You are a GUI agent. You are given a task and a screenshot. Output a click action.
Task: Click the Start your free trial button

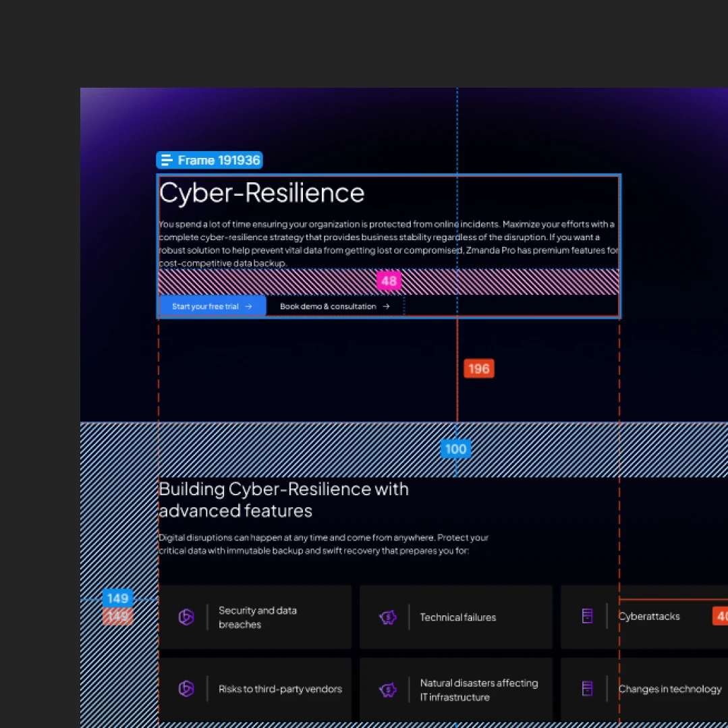point(212,306)
